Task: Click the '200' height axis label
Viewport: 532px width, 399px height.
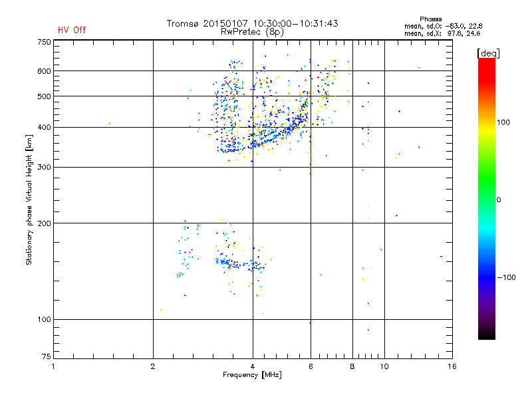Action: coord(44,223)
